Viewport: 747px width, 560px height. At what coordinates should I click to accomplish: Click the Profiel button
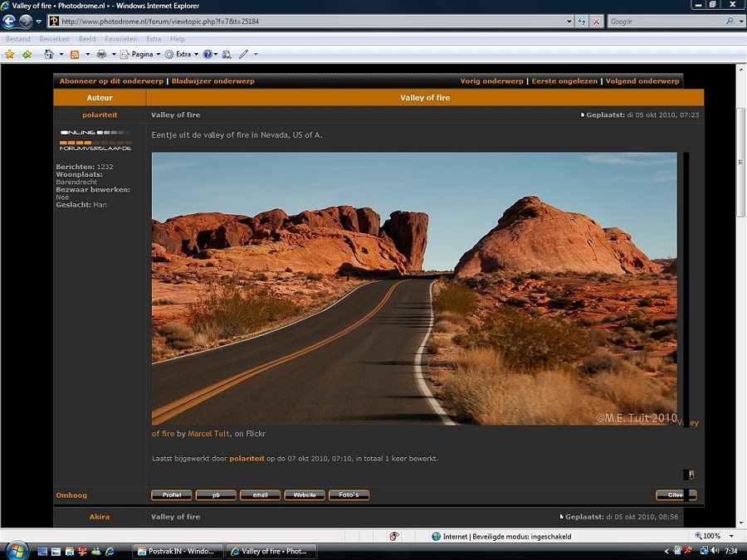(x=172, y=495)
